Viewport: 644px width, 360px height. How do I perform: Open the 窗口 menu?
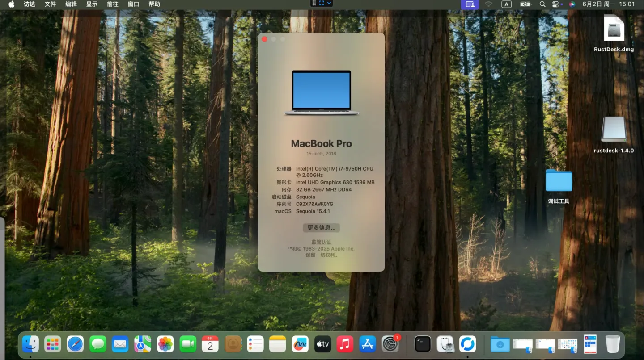133,4
